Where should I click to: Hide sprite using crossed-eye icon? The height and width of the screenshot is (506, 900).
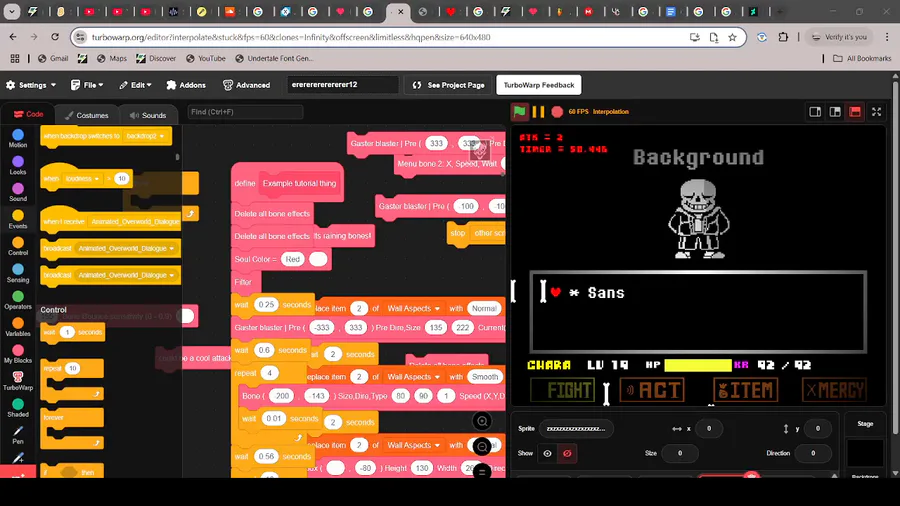[567, 453]
